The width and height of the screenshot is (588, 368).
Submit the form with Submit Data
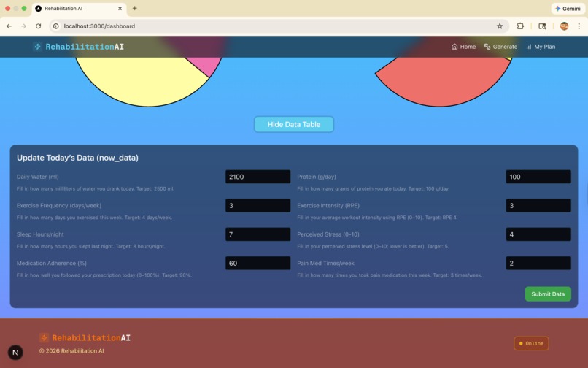point(548,294)
